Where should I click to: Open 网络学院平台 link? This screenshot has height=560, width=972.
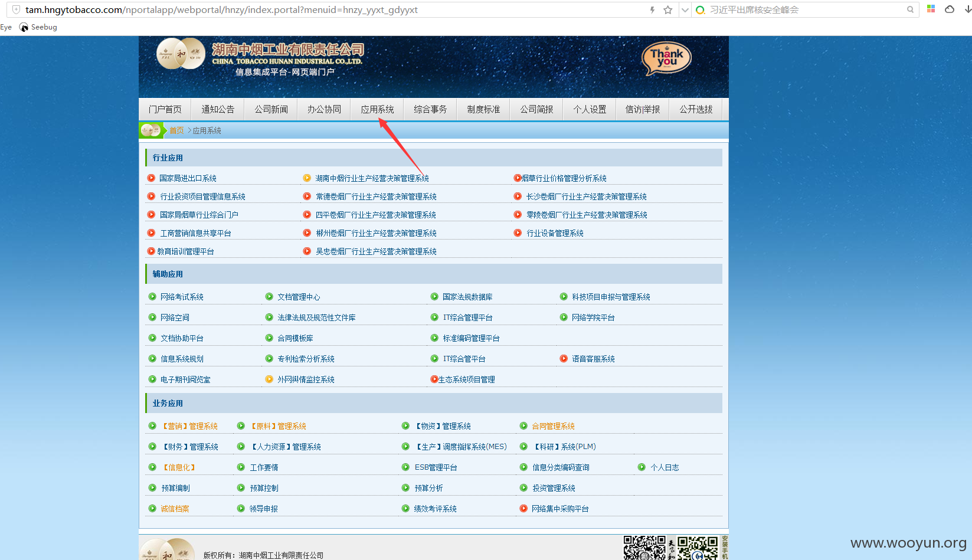point(593,317)
